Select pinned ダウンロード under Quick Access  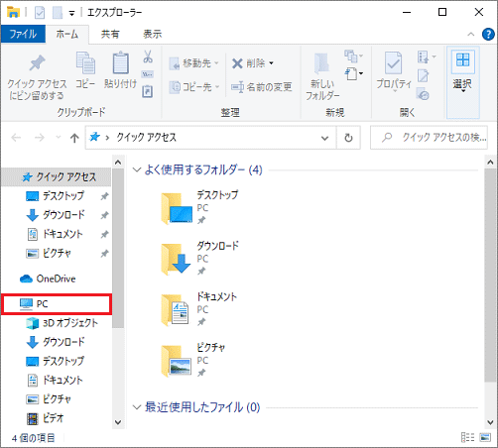point(57,215)
